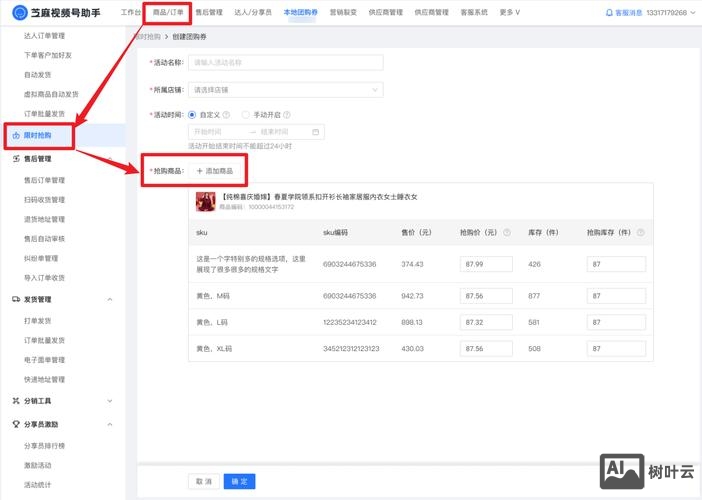Open 活动统计 in sidebar
This screenshot has width=702, height=500.
point(38,485)
